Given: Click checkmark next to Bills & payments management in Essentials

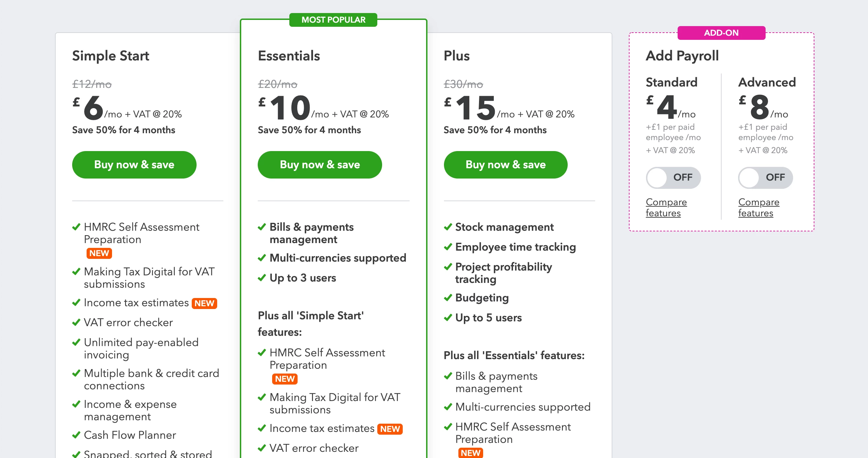Looking at the screenshot, I should [x=262, y=227].
